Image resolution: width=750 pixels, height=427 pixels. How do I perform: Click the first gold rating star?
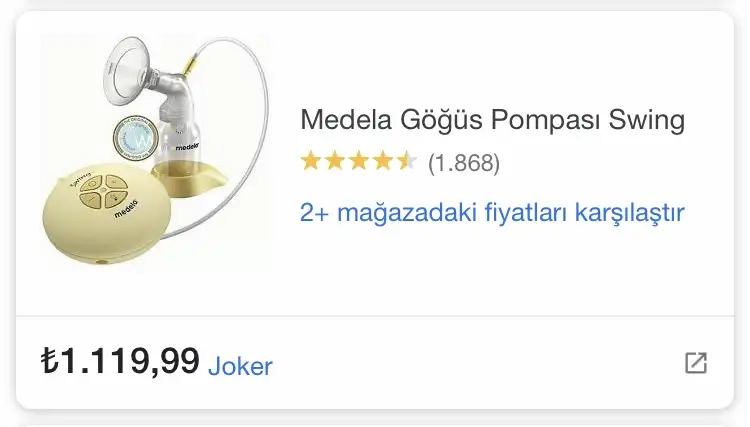[311, 161]
